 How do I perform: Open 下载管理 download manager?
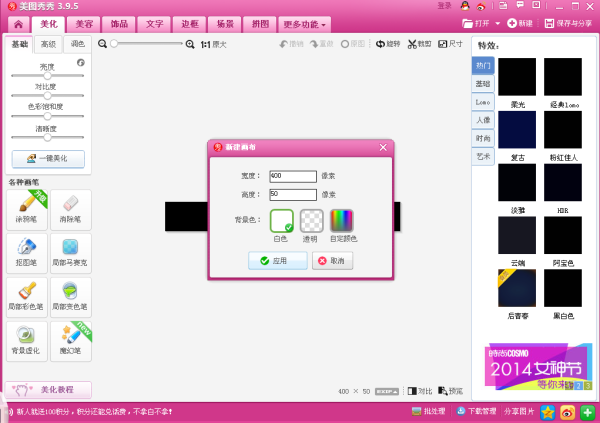point(476,412)
